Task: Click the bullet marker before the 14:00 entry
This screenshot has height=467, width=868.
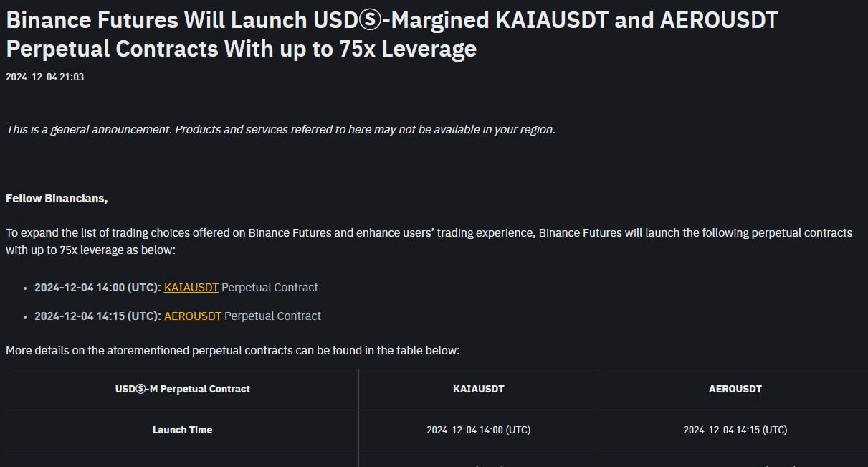Action: point(26,288)
